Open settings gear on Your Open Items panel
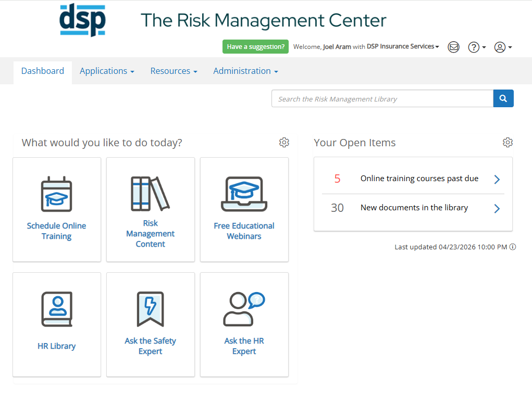This screenshot has height=393, width=532. pyautogui.click(x=508, y=142)
